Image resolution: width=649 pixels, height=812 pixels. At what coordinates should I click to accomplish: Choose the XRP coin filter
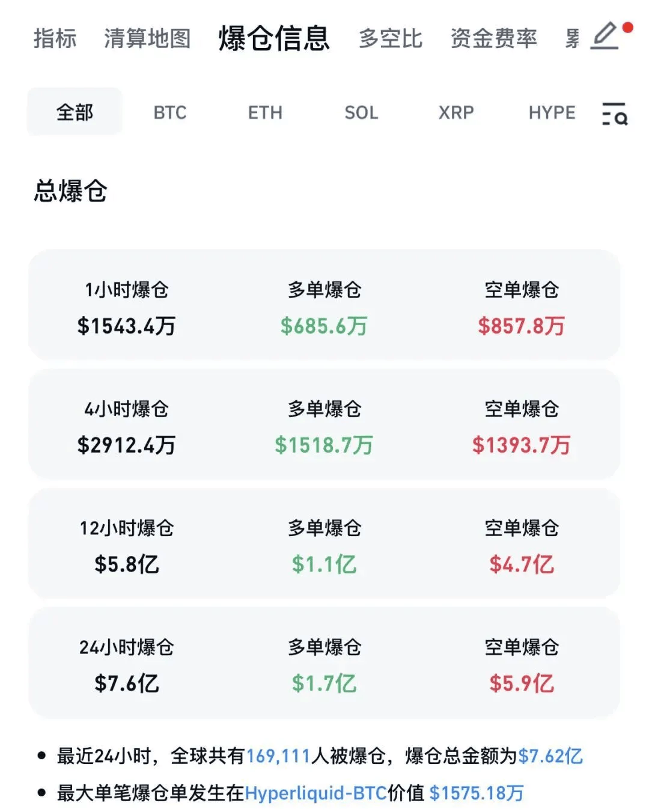[456, 112]
